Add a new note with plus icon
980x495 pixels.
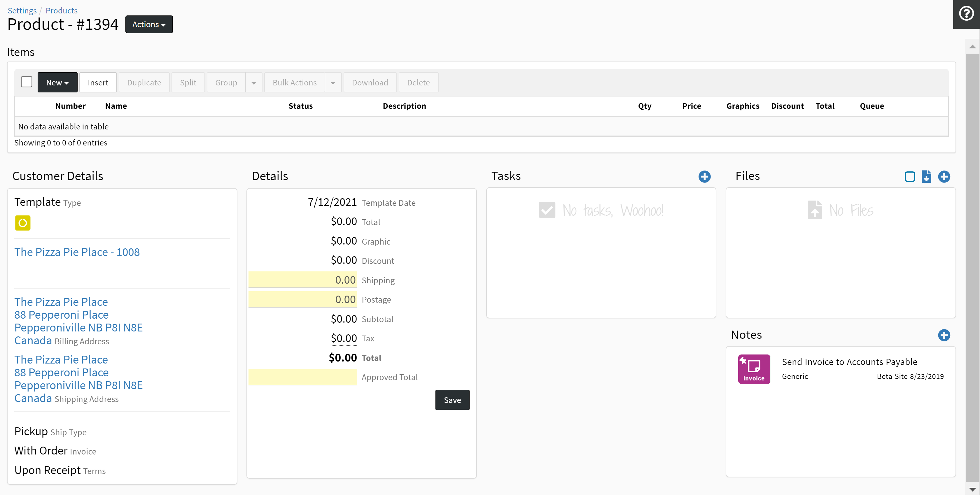point(944,335)
